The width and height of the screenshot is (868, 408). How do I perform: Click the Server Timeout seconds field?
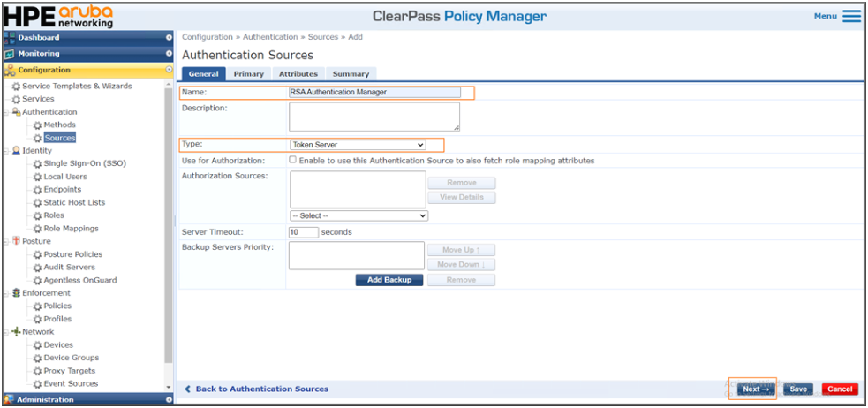[303, 232]
